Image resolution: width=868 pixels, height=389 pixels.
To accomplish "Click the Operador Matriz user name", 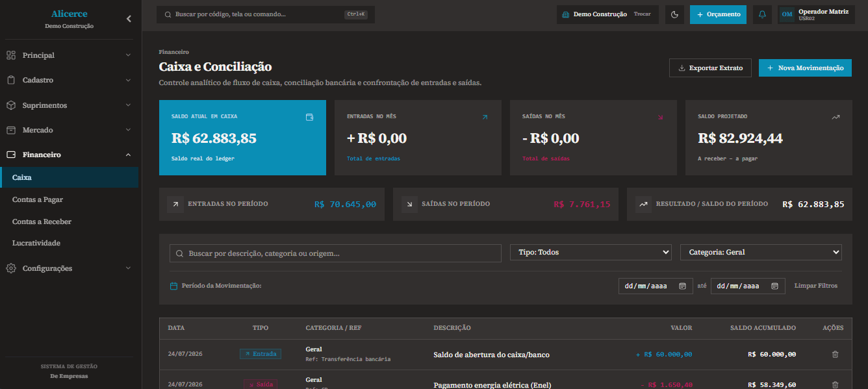I will 823,12.
